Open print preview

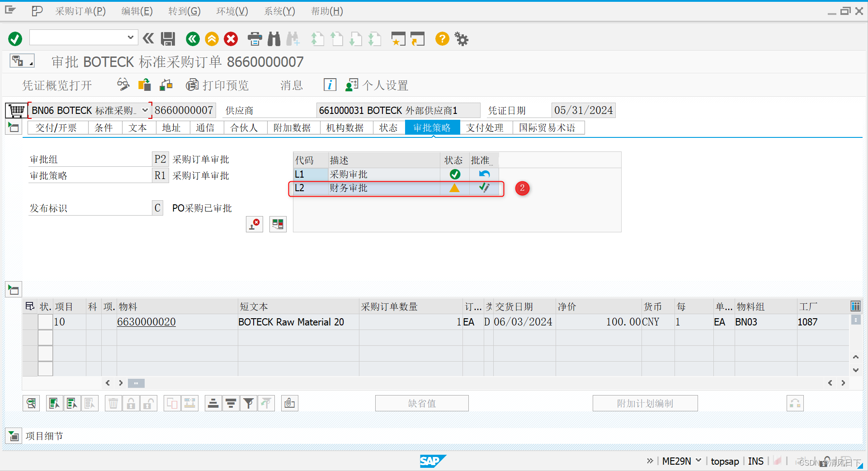[x=217, y=85]
